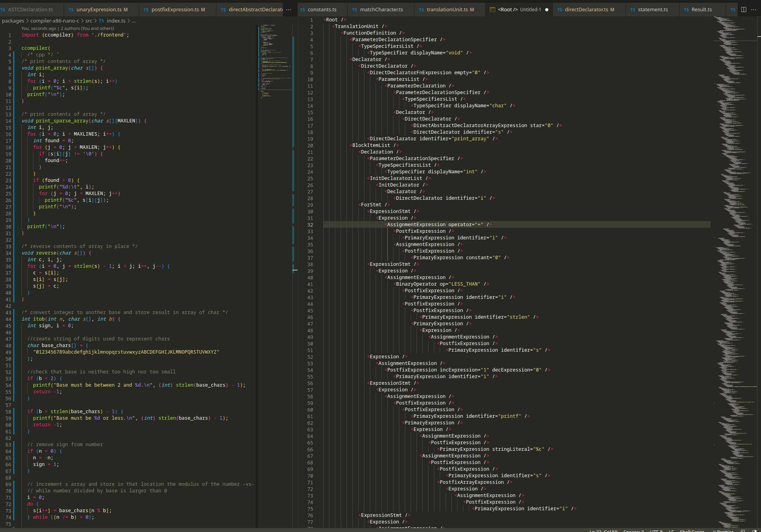
Task: Click the 'print_array' function name in left editor
Action: pyautogui.click(x=52, y=68)
